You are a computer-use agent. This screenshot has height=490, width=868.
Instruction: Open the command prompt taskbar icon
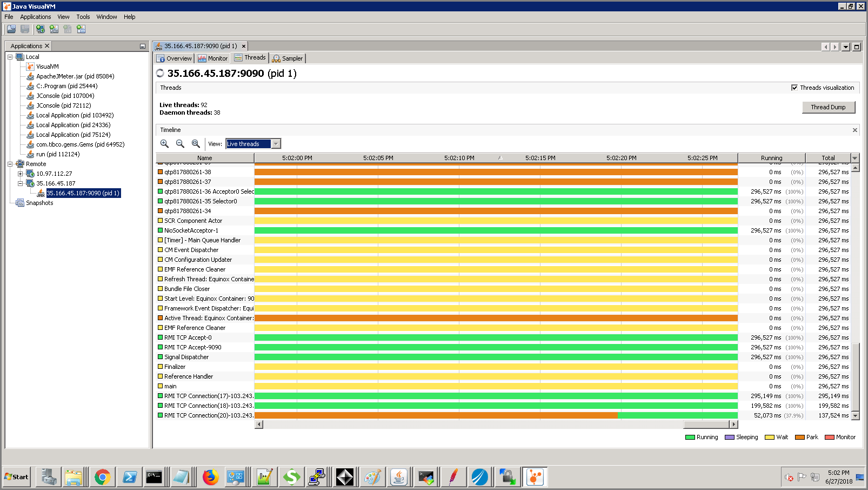154,477
